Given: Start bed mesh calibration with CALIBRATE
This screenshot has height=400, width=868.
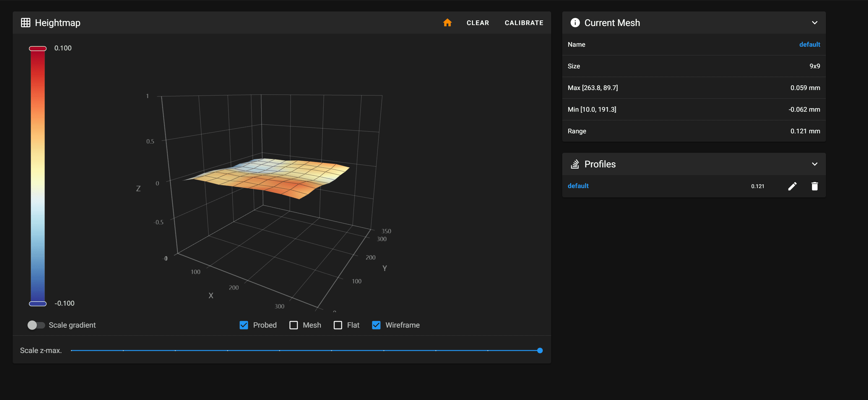Looking at the screenshot, I should click(524, 23).
